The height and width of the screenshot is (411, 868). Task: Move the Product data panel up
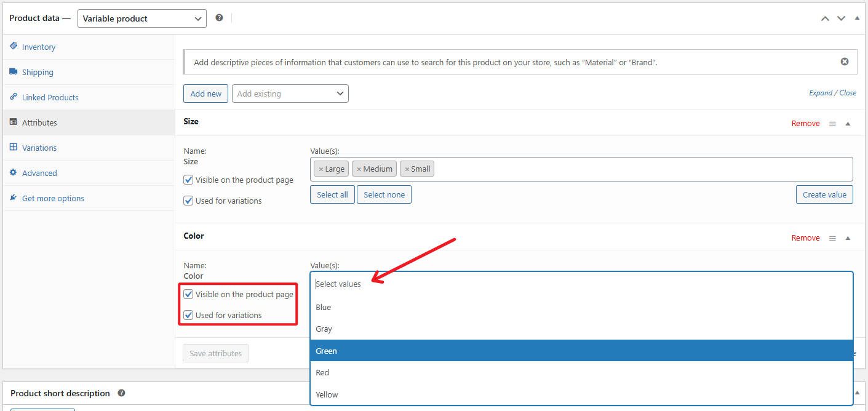[x=825, y=18]
